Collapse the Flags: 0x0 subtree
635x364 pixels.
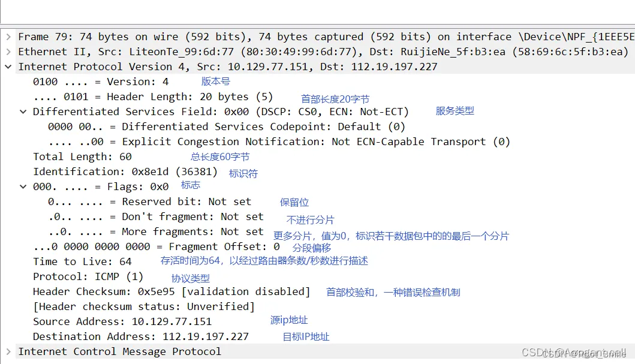pos(23,186)
